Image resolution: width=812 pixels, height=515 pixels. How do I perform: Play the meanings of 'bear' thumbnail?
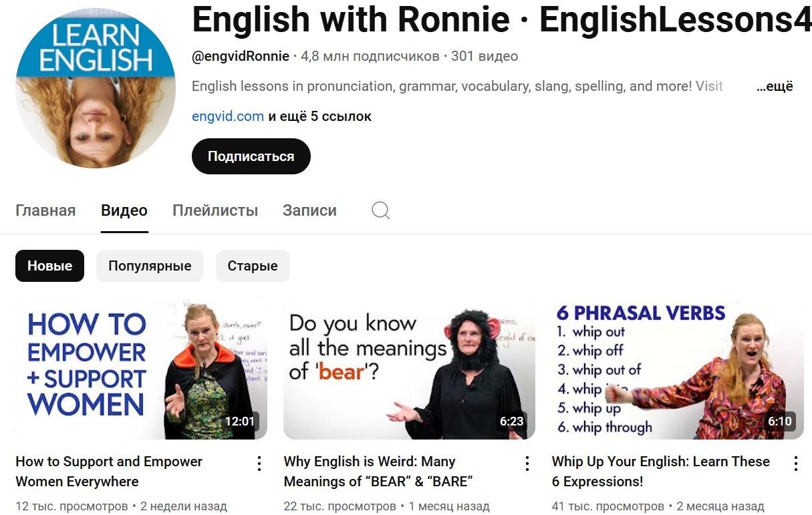click(410, 369)
